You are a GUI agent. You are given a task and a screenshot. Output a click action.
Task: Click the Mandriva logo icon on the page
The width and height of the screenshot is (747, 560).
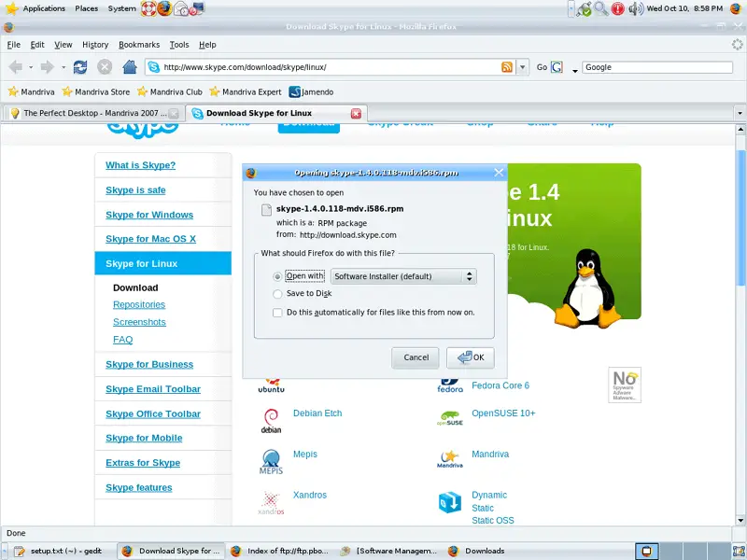click(x=450, y=459)
